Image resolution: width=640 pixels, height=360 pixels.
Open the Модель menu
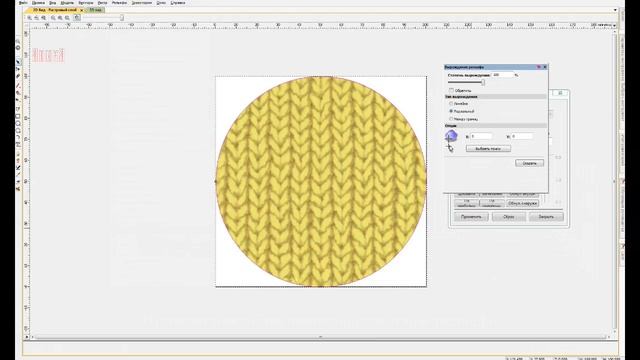point(67,2)
